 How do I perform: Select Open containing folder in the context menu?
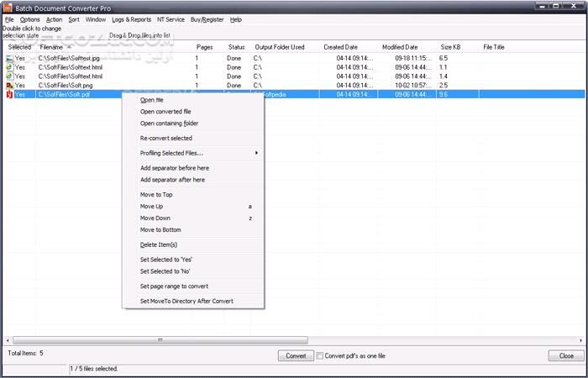170,123
